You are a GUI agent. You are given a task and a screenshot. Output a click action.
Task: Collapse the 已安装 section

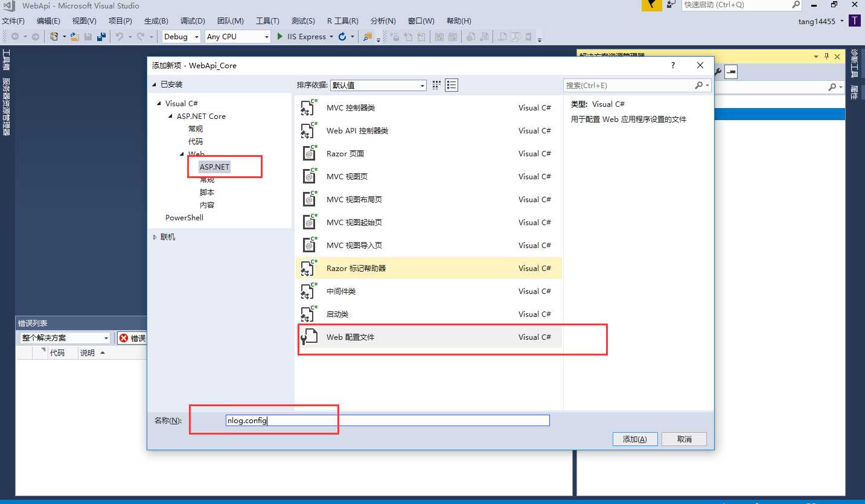(155, 85)
